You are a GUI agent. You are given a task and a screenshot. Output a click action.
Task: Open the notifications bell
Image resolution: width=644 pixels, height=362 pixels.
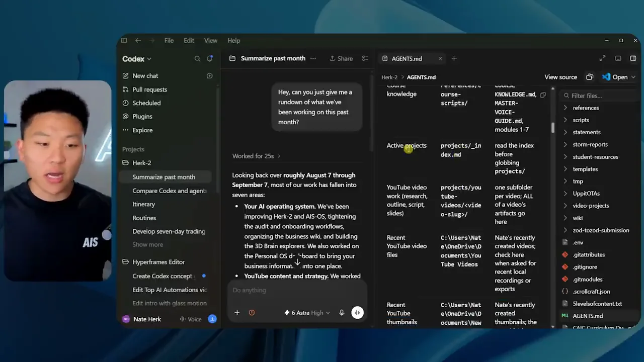pos(210,59)
